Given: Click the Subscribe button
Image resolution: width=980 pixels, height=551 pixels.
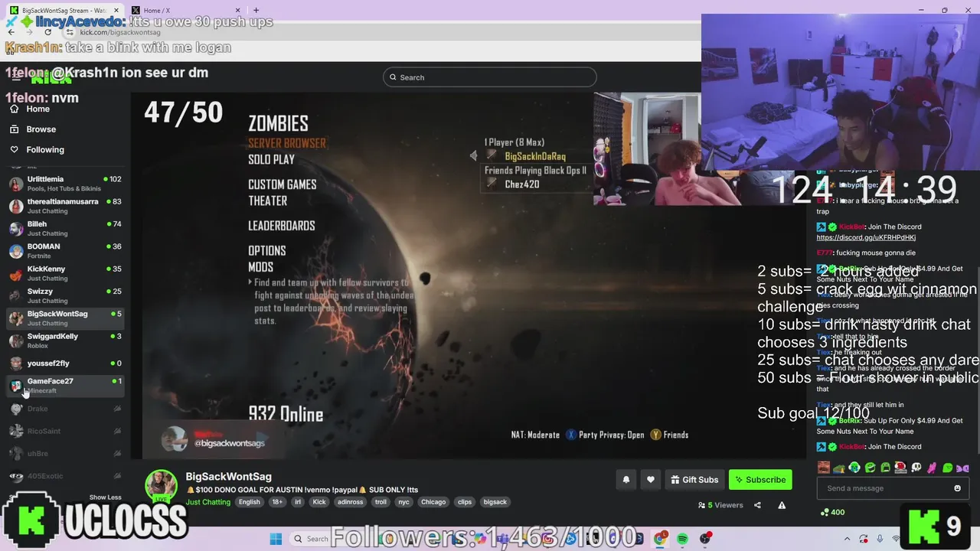Looking at the screenshot, I should [760, 480].
